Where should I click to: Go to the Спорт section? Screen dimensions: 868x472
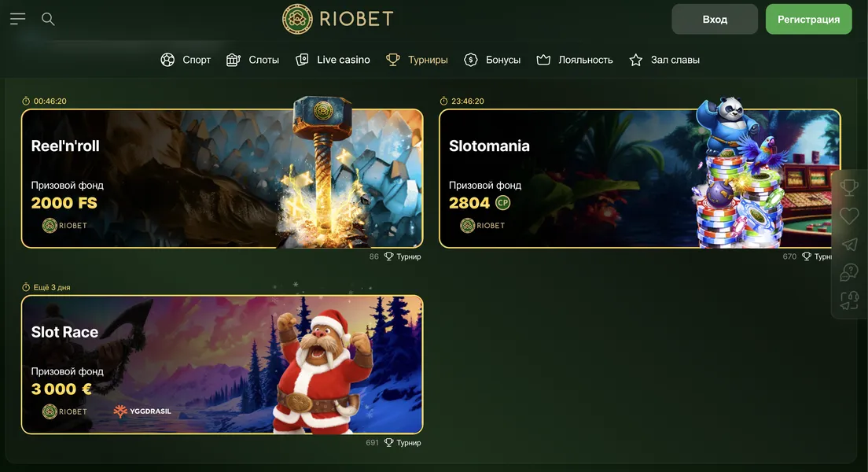tap(186, 60)
